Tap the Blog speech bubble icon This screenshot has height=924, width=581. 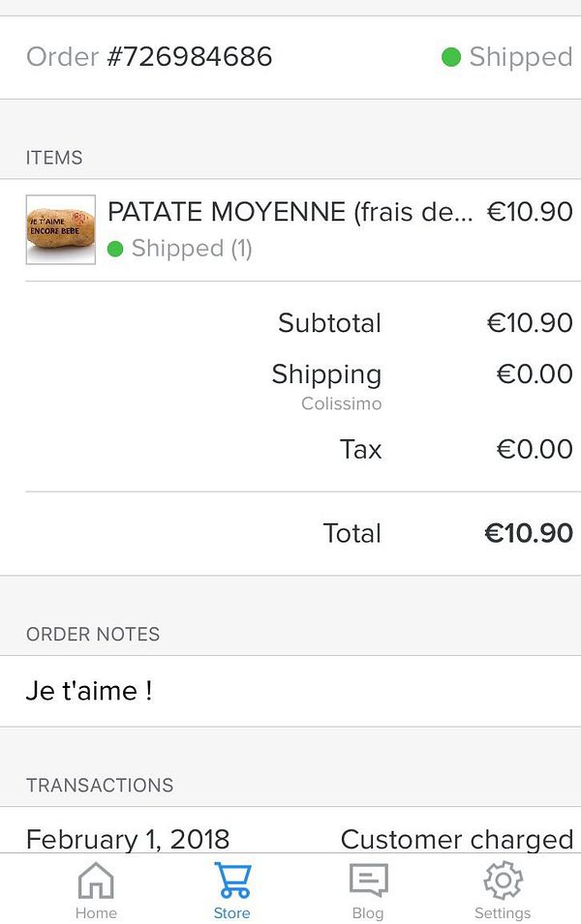tap(368, 880)
